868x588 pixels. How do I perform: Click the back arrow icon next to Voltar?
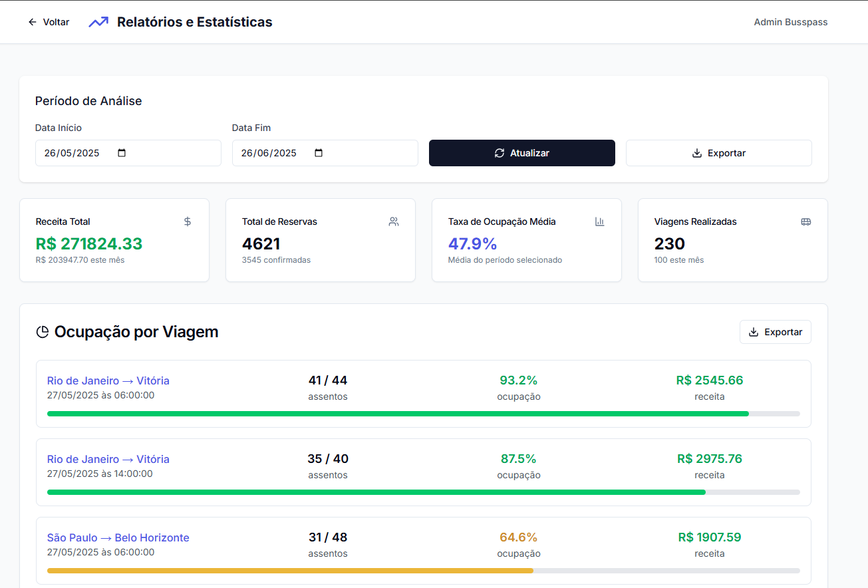pyautogui.click(x=32, y=21)
